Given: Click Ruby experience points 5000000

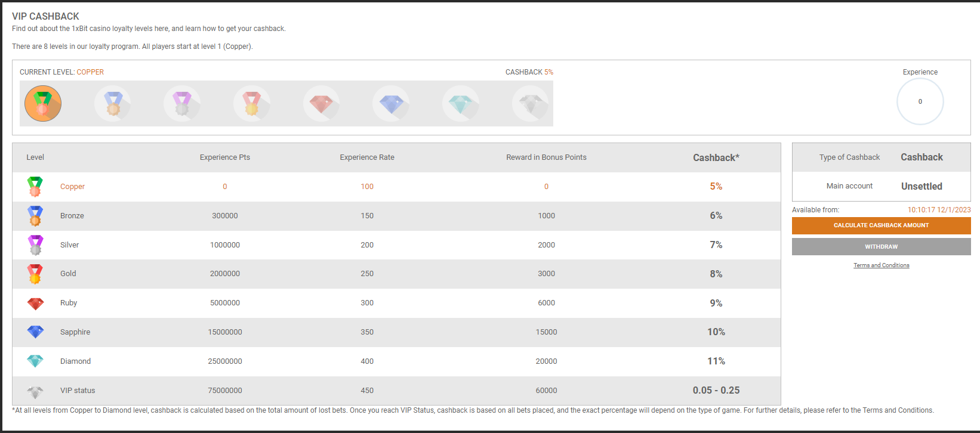Looking at the screenshot, I should click(225, 303).
